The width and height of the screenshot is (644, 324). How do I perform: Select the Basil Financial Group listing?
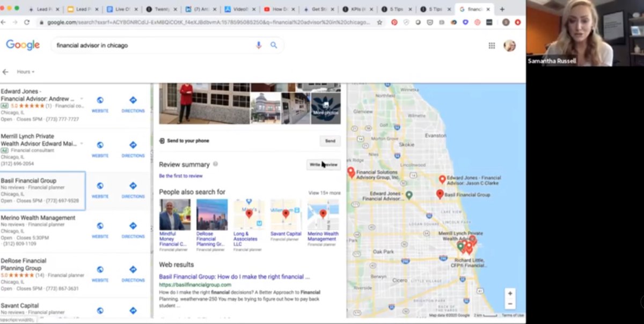[x=42, y=191]
